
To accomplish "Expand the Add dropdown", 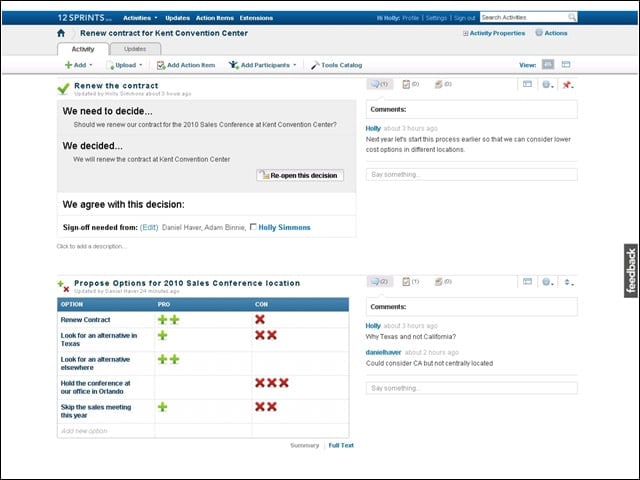I will [79, 65].
